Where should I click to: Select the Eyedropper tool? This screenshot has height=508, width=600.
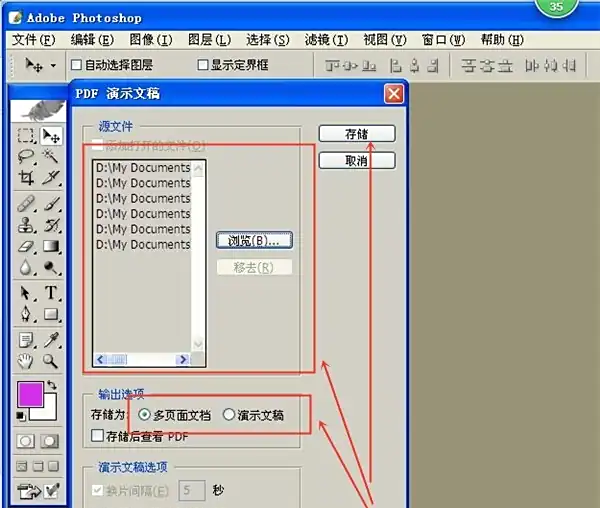(51, 340)
